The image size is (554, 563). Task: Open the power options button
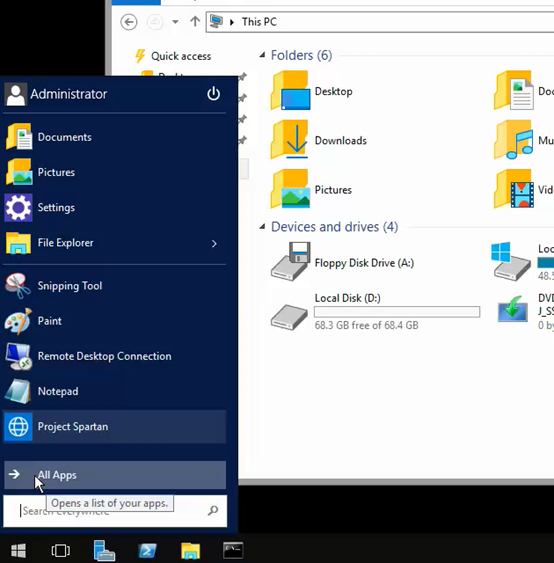pyautogui.click(x=213, y=94)
